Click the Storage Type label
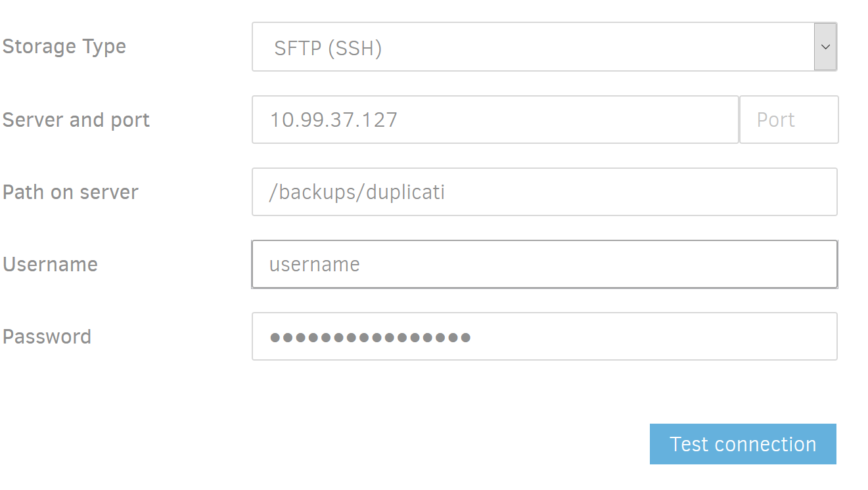This screenshot has height=490, width=868. [64, 47]
